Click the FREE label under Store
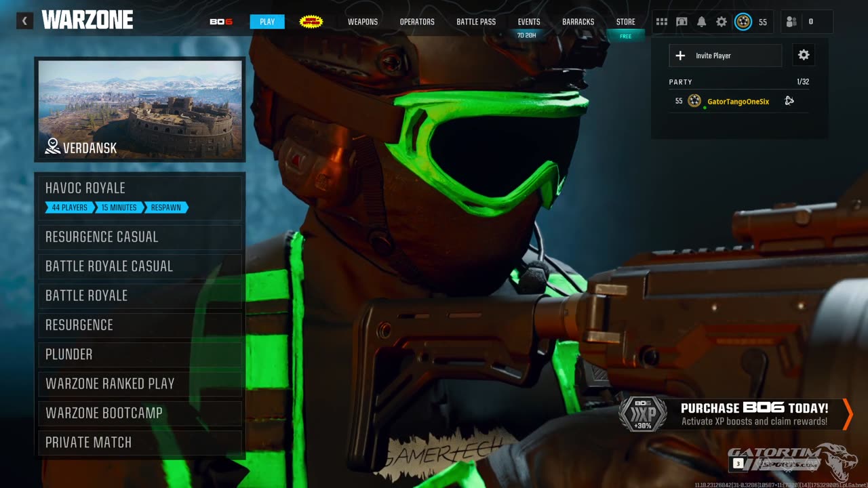 click(625, 37)
